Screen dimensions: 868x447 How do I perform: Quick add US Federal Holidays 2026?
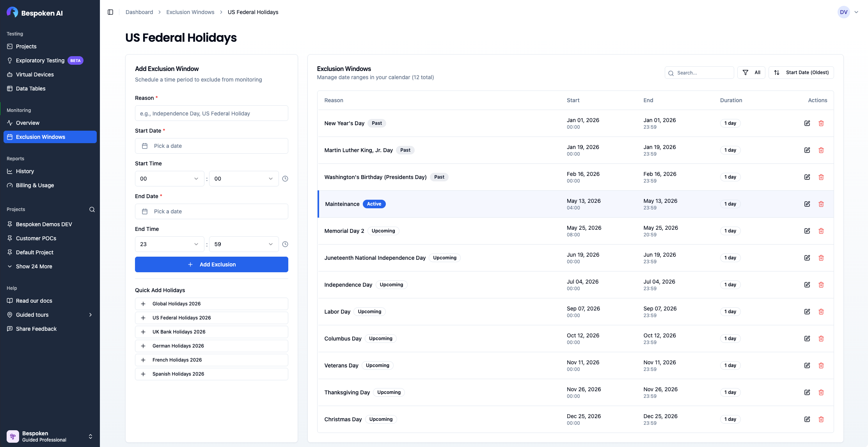point(211,318)
